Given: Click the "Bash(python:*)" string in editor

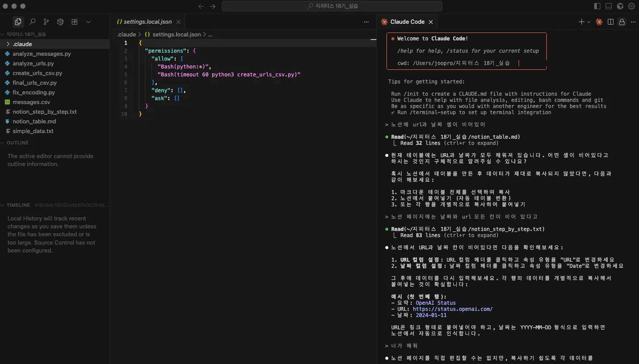Looking at the screenshot, I should tap(184, 67).
